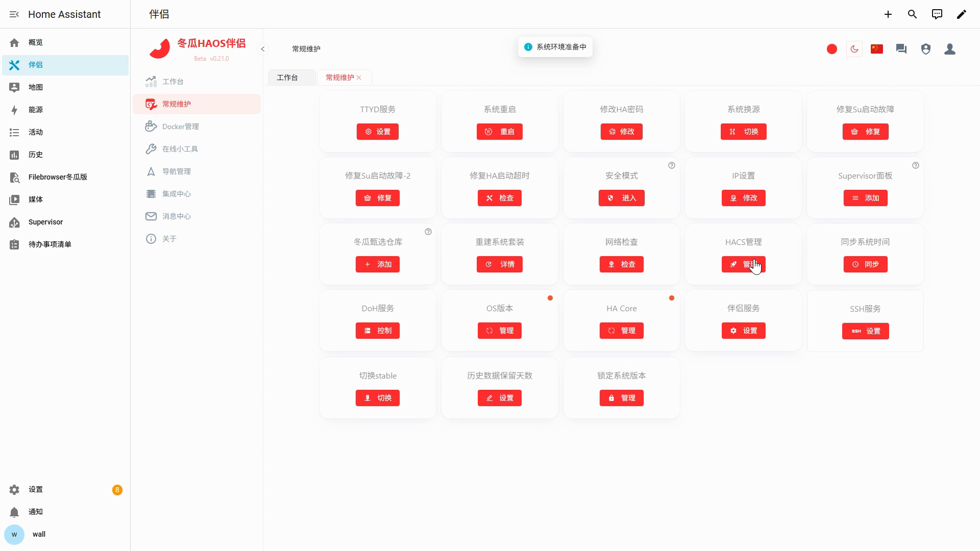Open 消息中心 in the companion menu

[197, 216]
